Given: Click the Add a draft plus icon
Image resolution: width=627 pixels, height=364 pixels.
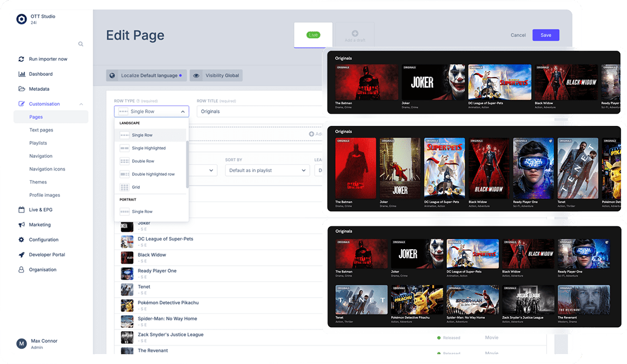Looking at the screenshot, I should [x=355, y=33].
